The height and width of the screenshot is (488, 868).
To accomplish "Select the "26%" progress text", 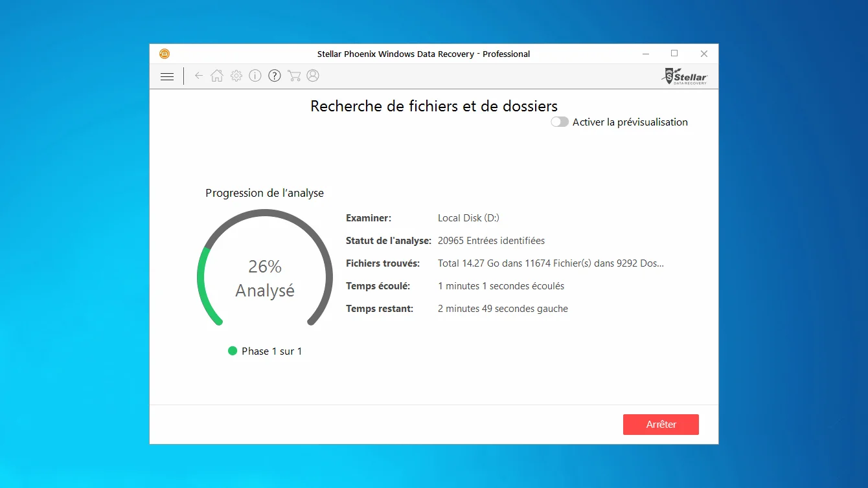I will point(265,266).
